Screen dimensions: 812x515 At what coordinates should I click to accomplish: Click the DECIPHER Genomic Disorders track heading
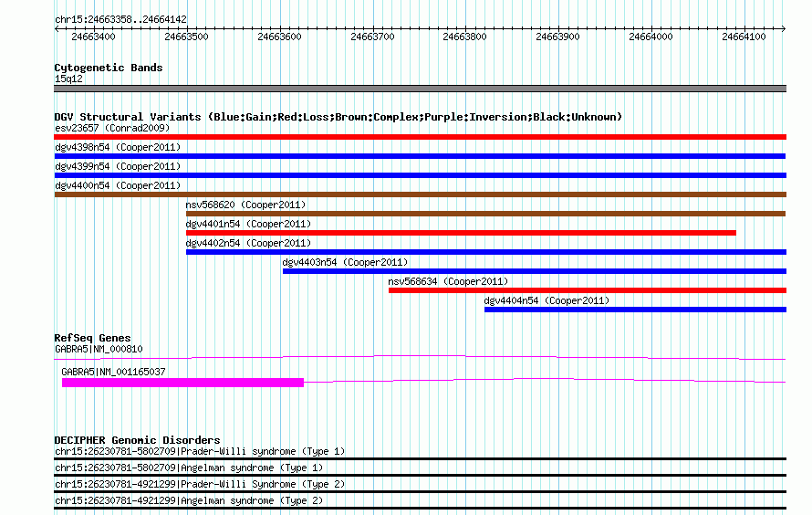tap(137, 440)
